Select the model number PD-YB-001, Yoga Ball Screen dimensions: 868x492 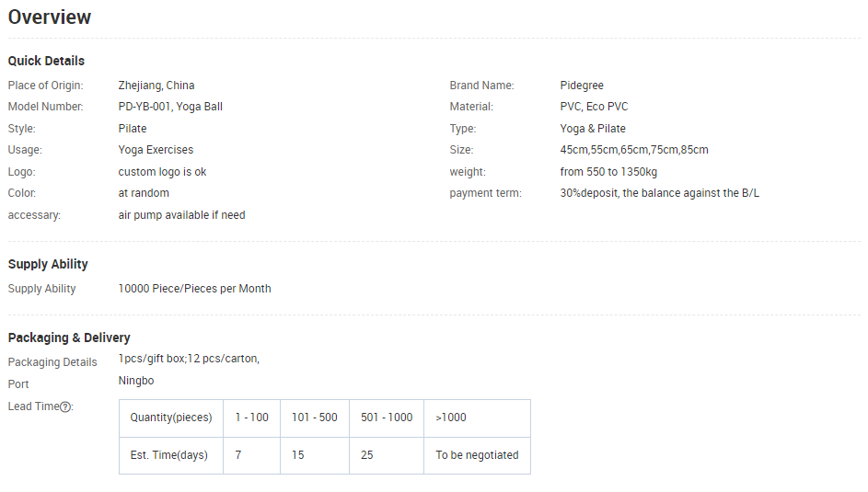pyautogui.click(x=170, y=107)
